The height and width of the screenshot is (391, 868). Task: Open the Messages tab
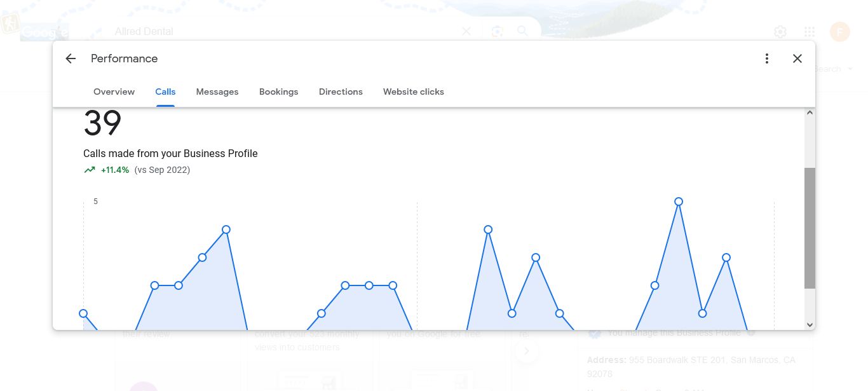point(217,92)
